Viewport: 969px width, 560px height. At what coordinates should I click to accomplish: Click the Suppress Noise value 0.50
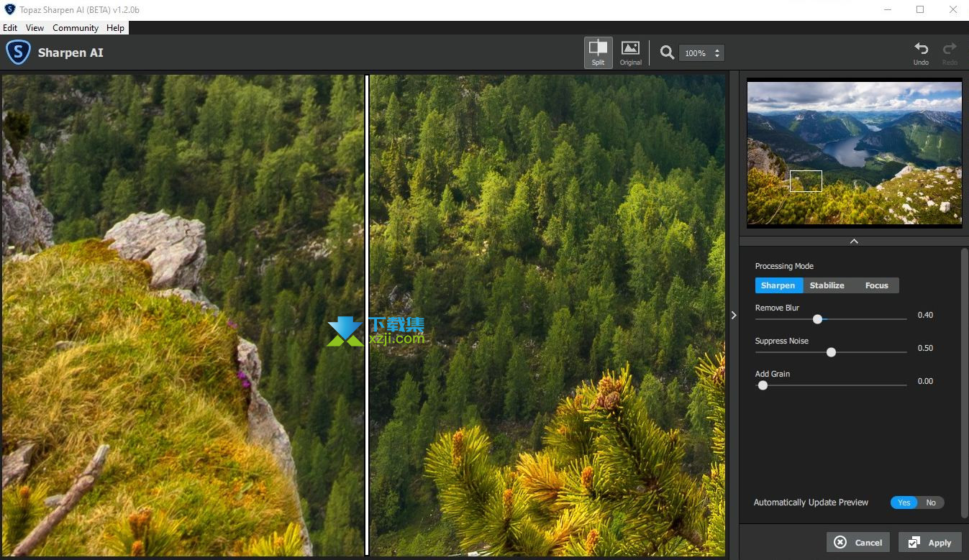point(925,348)
